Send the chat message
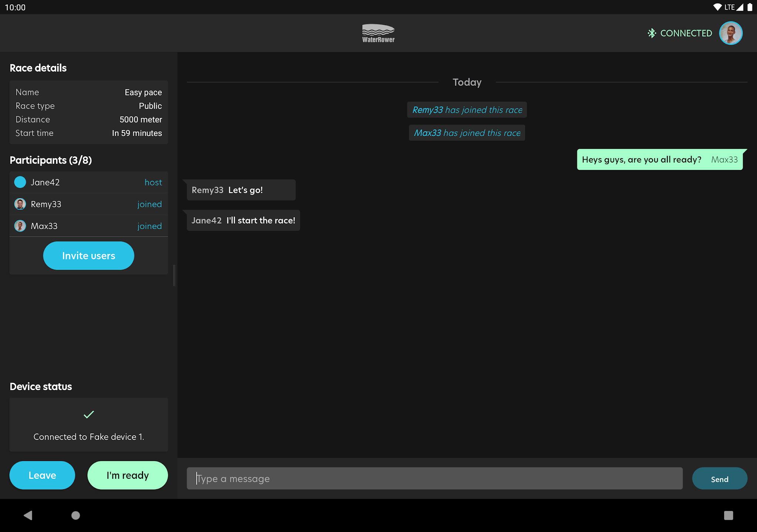Screen dimensions: 757x532 point(719,479)
